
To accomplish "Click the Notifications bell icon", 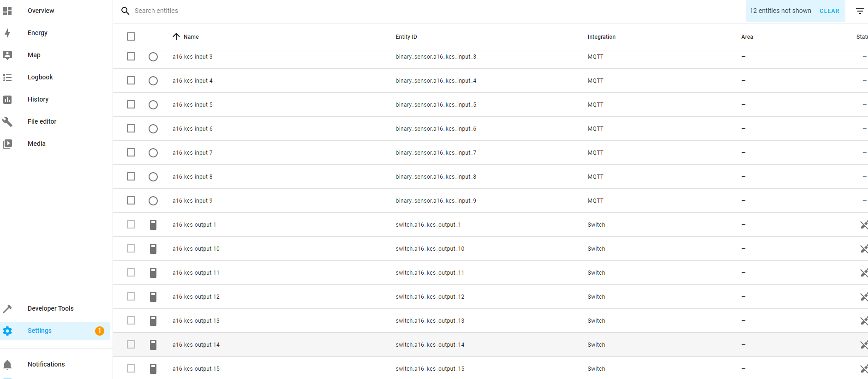I will [7, 365].
